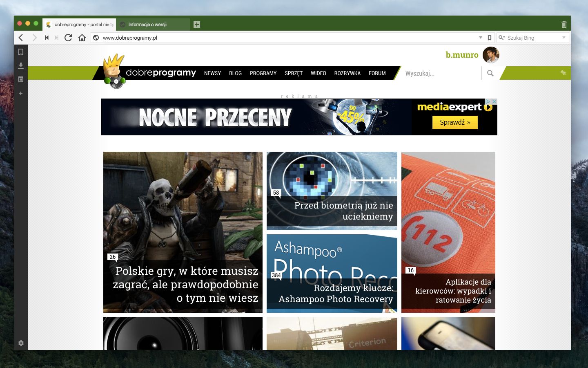588x368 pixels.
Task: Click the icon on the green bar's right end
Action: [563, 72]
